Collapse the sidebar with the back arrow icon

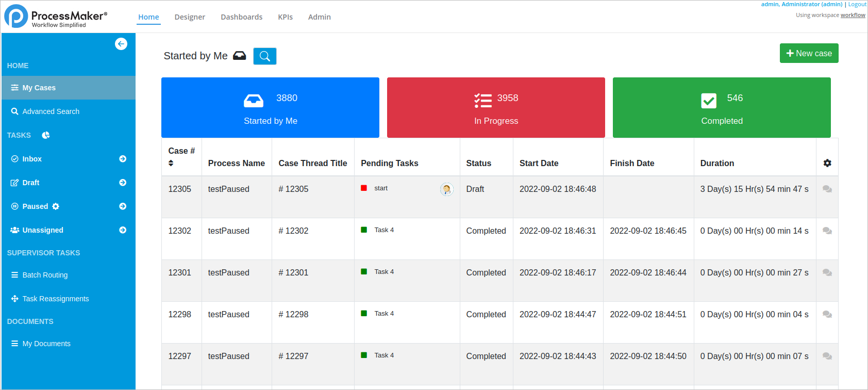coord(121,44)
